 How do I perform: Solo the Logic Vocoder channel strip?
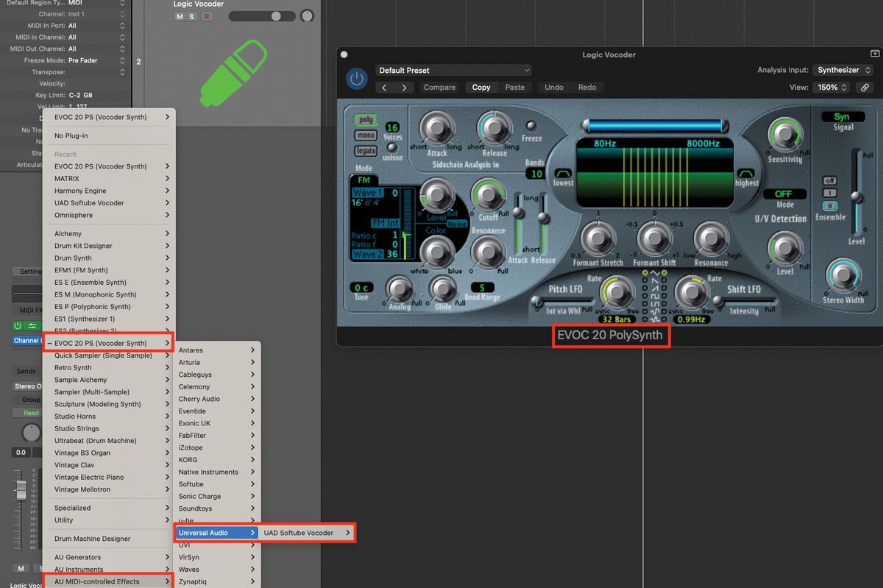pos(194,15)
